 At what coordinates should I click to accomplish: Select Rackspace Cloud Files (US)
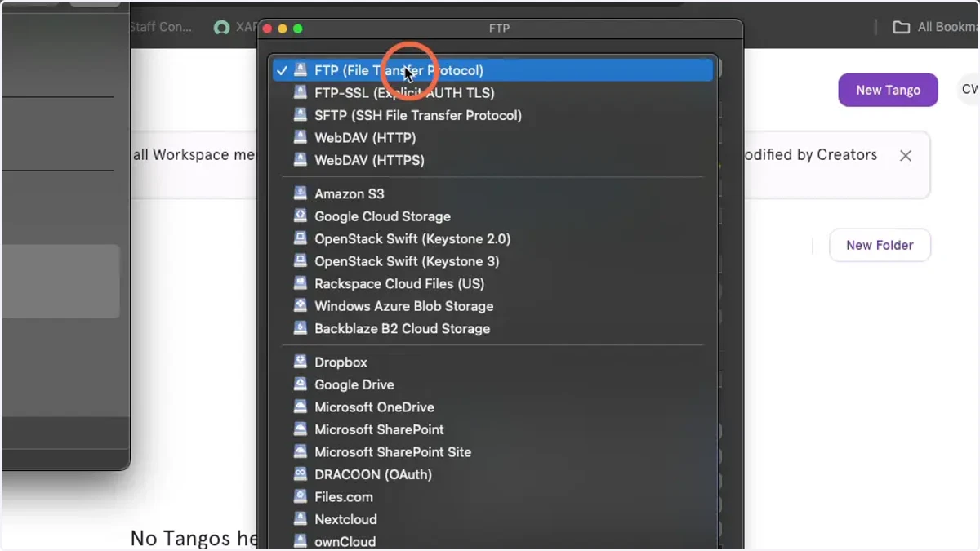point(492,283)
